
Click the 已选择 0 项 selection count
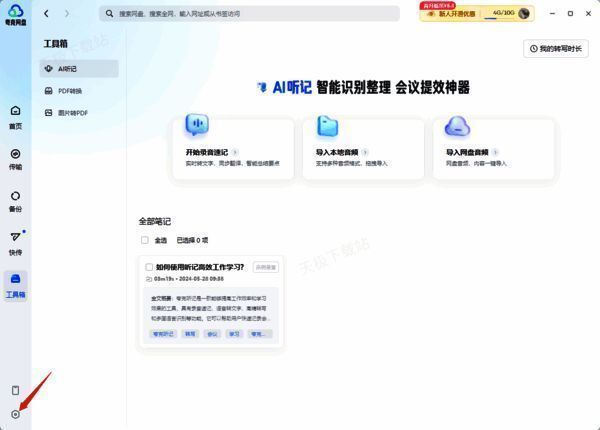[x=192, y=240]
